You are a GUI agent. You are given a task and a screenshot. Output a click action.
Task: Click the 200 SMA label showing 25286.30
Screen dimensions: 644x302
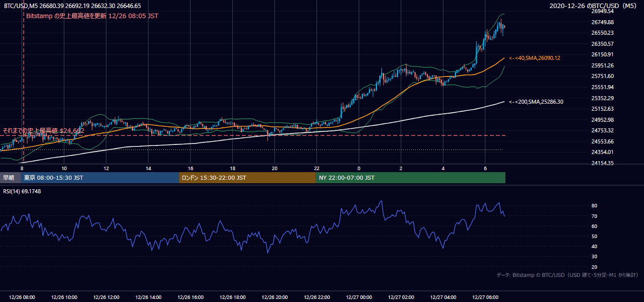pos(536,102)
